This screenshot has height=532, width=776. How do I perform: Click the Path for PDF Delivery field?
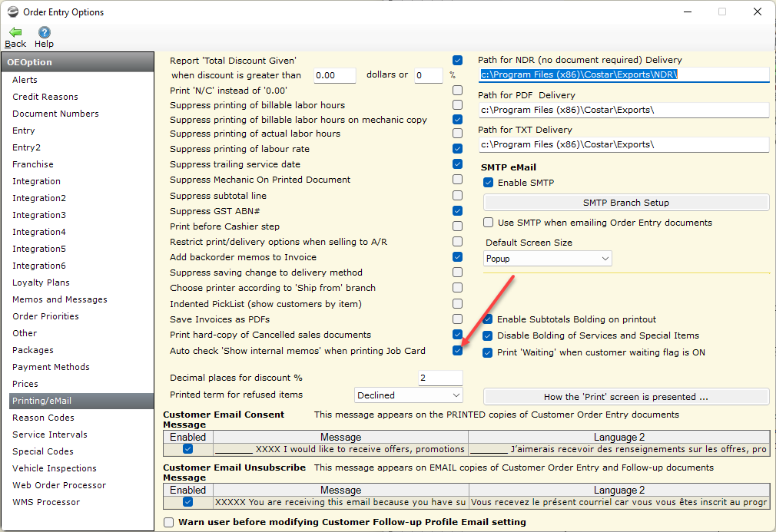pos(623,110)
